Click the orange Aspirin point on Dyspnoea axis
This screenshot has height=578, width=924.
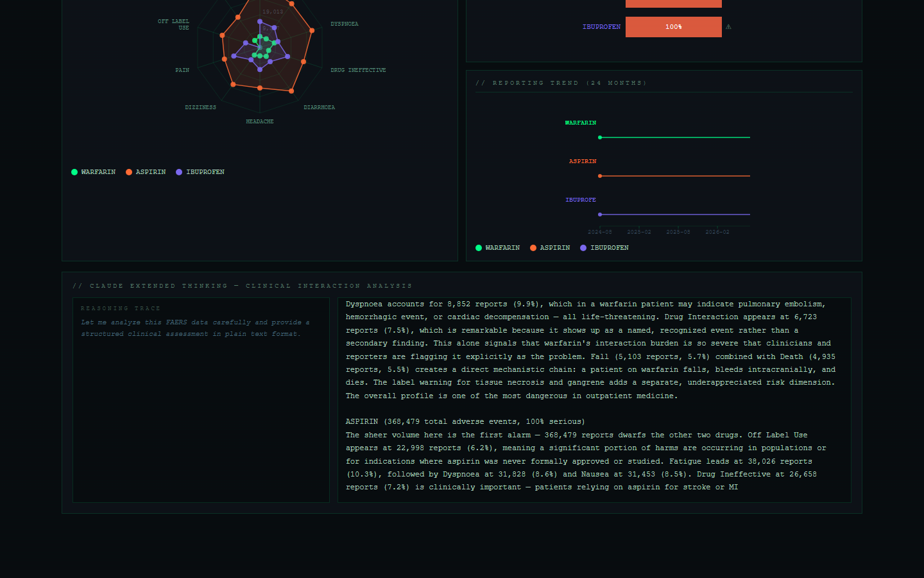coord(312,30)
